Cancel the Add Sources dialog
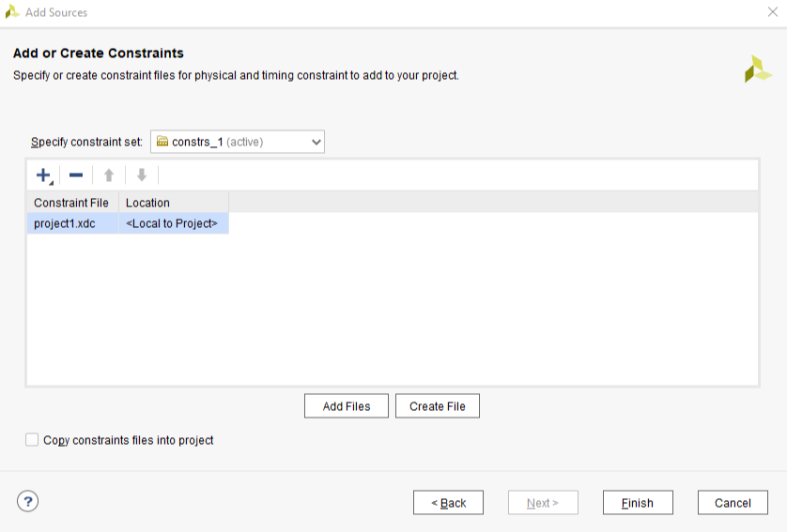This screenshot has width=787, height=532. pos(733,503)
